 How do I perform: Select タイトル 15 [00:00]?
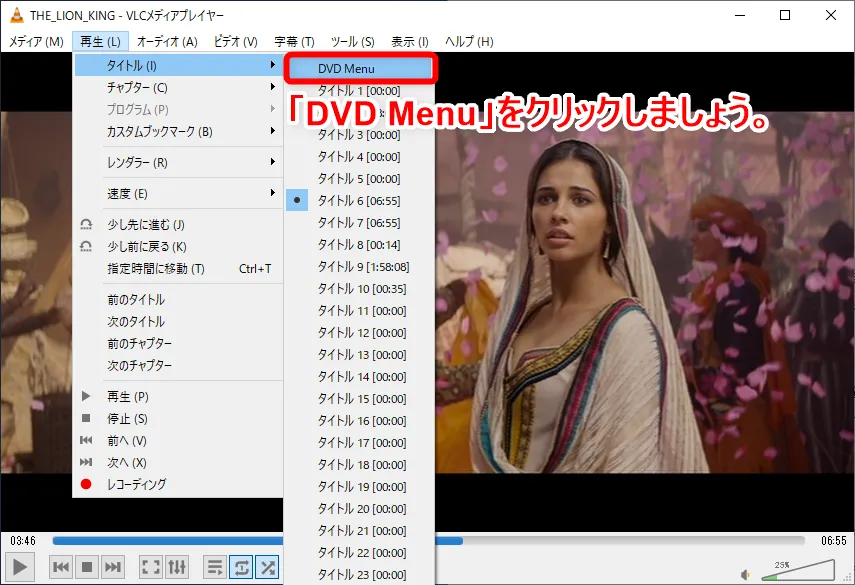tap(359, 399)
